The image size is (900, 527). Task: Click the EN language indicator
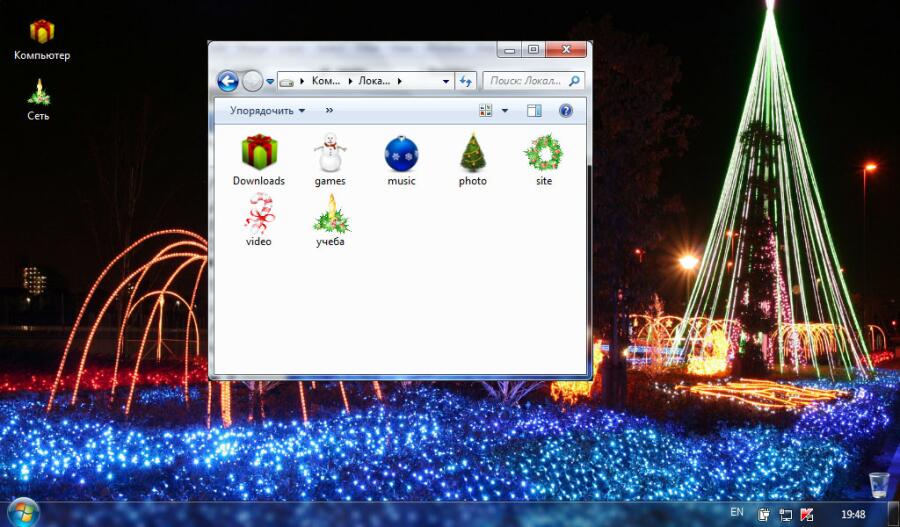(737, 512)
